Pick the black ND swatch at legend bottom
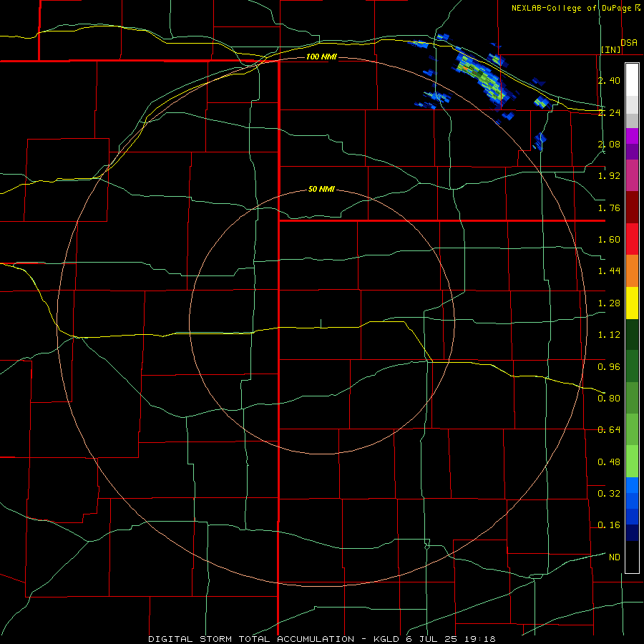Viewport: 644px width, 644px height. click(x=632, y=557)
